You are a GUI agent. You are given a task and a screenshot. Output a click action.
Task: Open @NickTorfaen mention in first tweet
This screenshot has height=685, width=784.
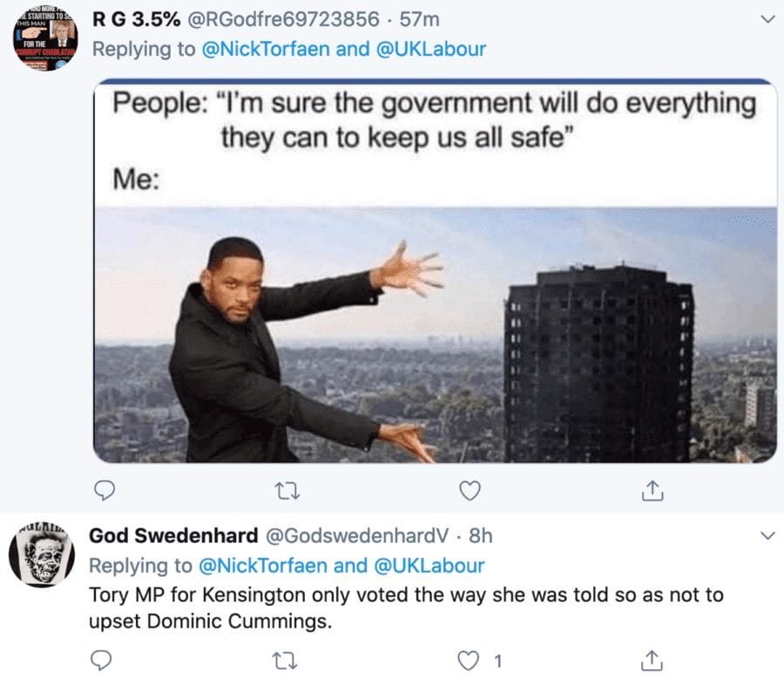point(266,49)
